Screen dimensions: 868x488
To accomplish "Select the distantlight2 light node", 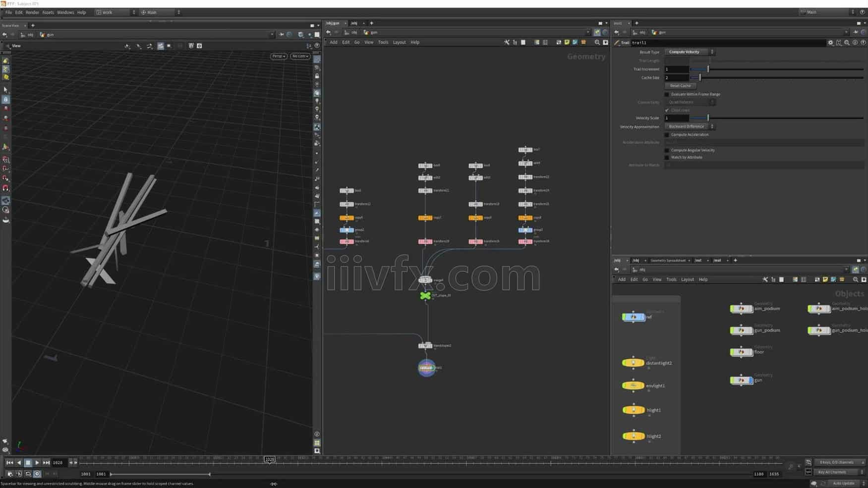I will coord(633,363).
